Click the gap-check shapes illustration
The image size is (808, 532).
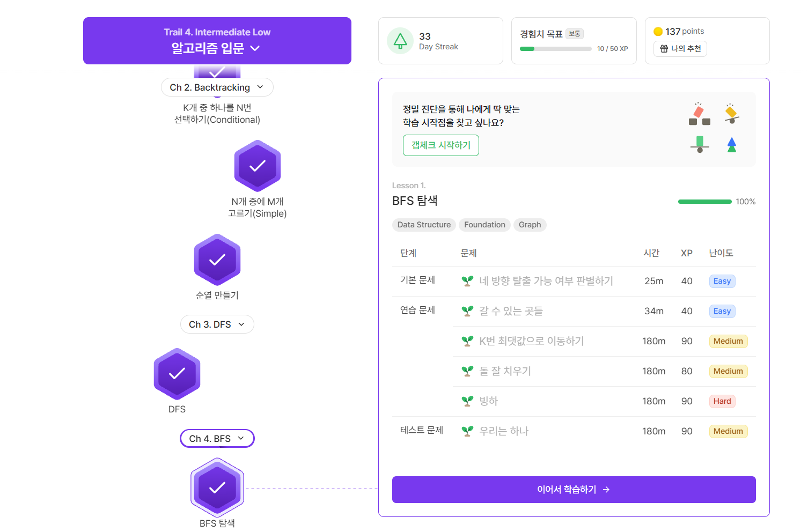[715, 128]
